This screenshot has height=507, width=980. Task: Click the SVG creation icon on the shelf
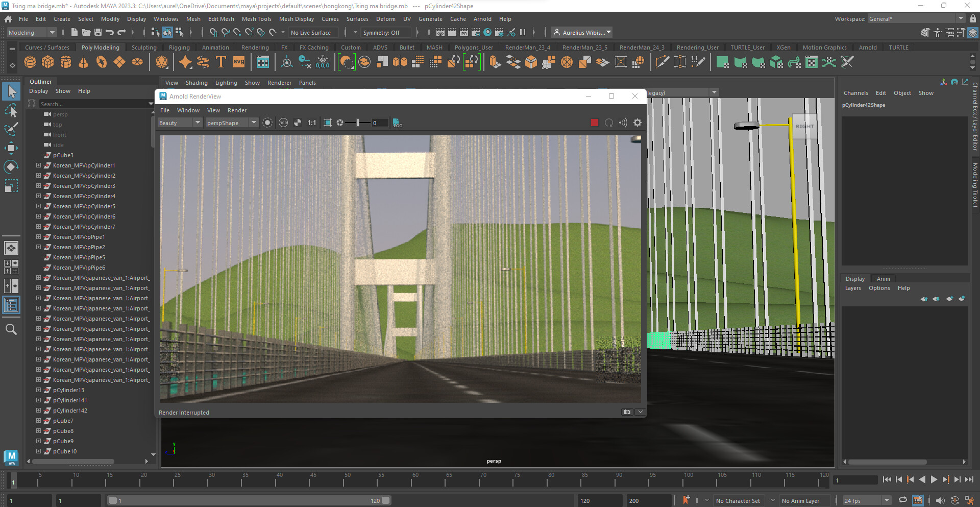click(x=238, y=62)
